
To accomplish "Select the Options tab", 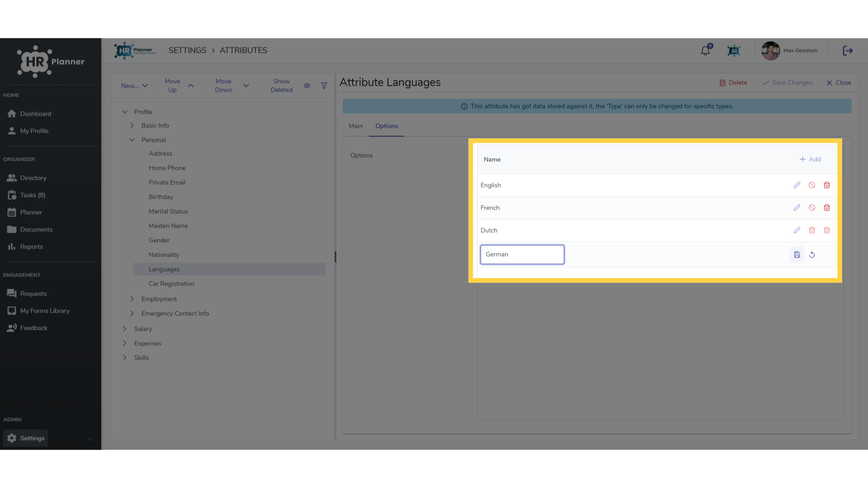I will pos(387,126).
